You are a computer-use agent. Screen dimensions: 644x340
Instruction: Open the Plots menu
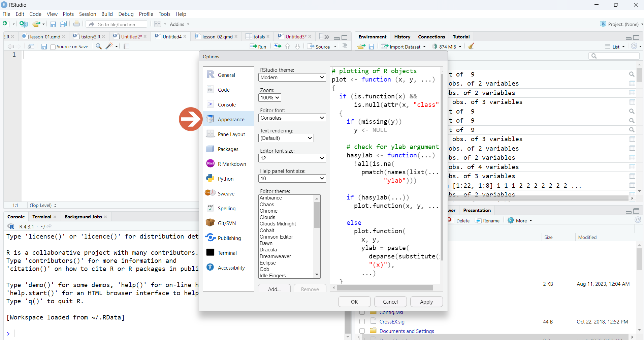point(68,14)
